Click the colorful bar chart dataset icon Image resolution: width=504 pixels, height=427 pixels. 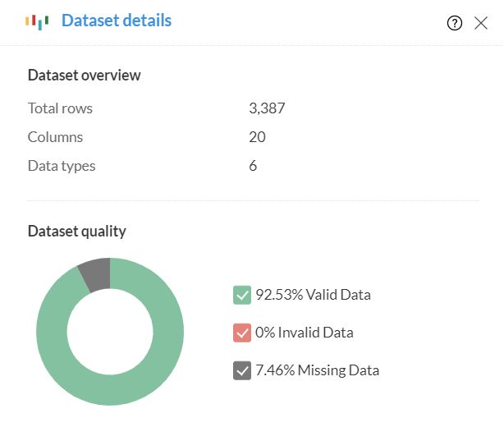pos(37,21)
